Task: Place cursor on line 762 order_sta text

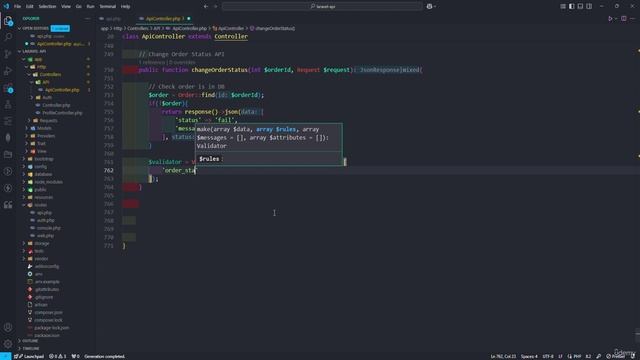Action: tap(180, 171)
